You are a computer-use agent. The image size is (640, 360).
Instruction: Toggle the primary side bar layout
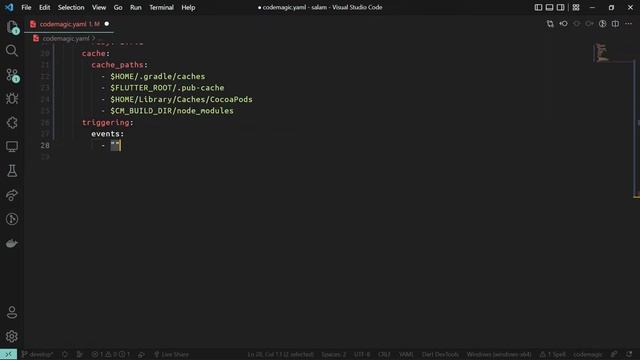click(538, 7)
